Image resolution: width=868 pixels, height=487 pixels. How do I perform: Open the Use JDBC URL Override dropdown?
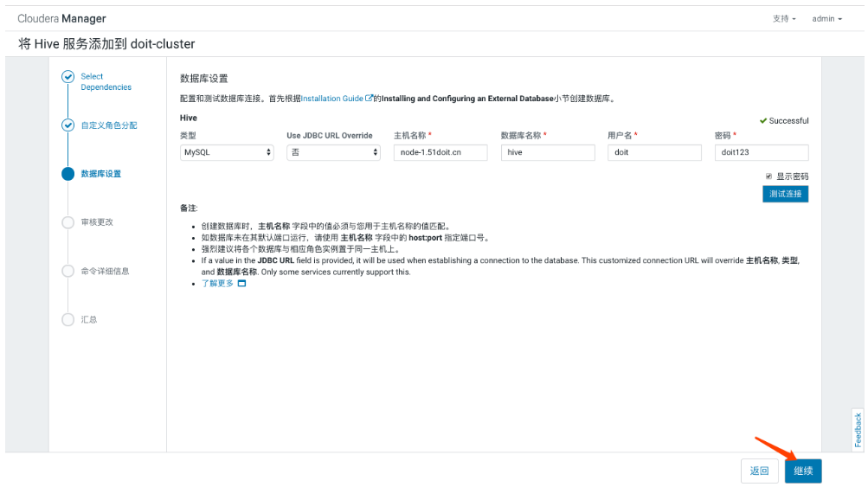pyautogui.click(x=333, y=152)
